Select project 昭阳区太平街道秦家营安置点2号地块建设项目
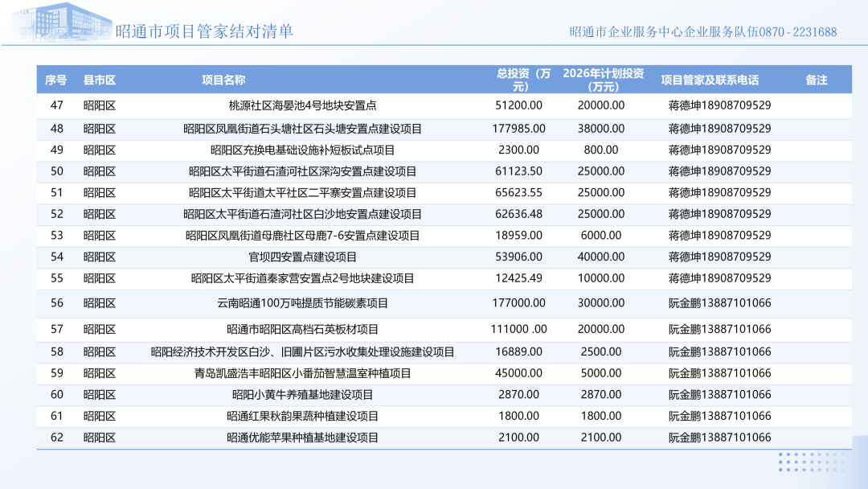Viewport: 868px width, 489px height. tap(303, 278)
